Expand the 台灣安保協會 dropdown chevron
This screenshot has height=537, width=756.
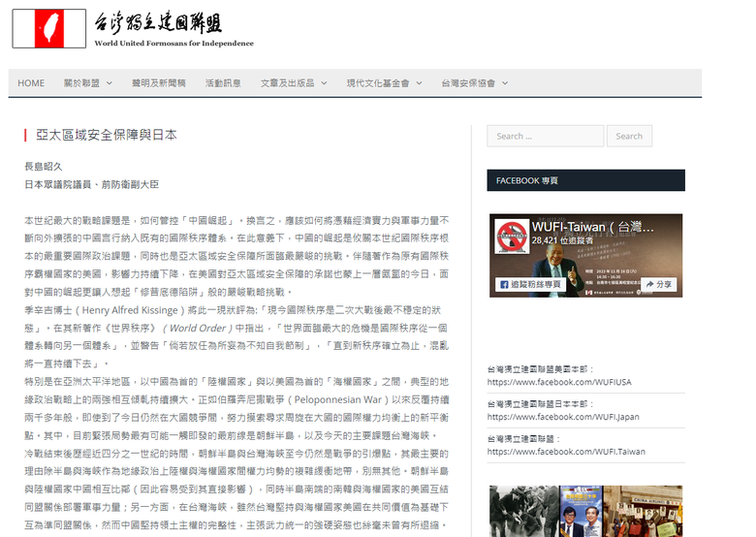click(x=505, y=83)
